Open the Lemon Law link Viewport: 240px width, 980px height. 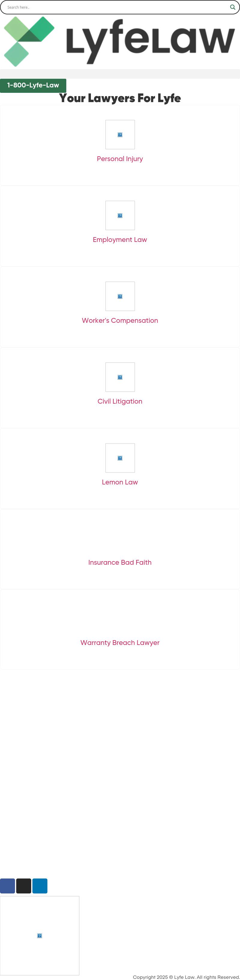tap(120, 482)
